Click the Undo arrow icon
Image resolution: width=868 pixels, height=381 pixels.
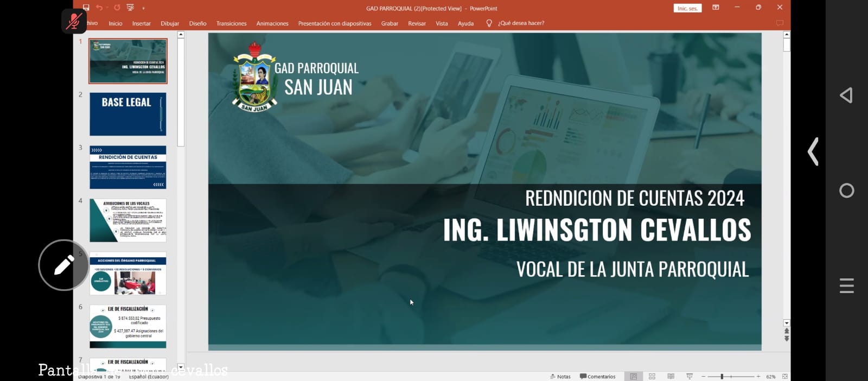99,8
